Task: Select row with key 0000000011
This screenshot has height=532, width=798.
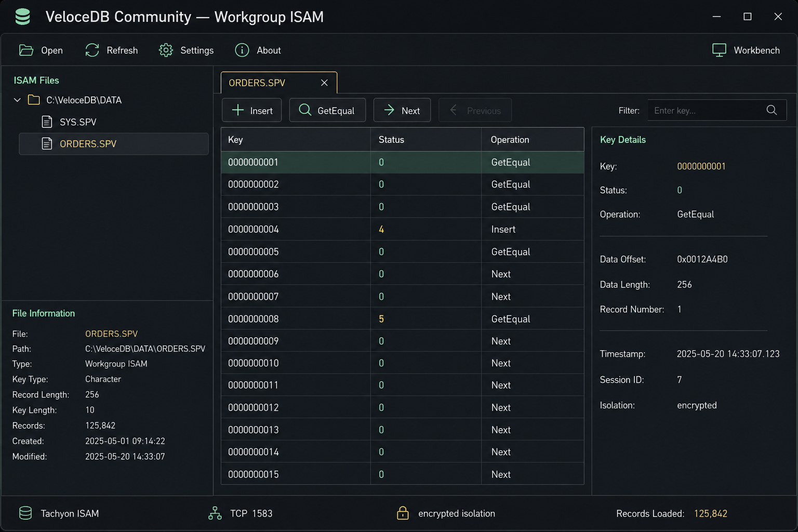Action: 403,385
